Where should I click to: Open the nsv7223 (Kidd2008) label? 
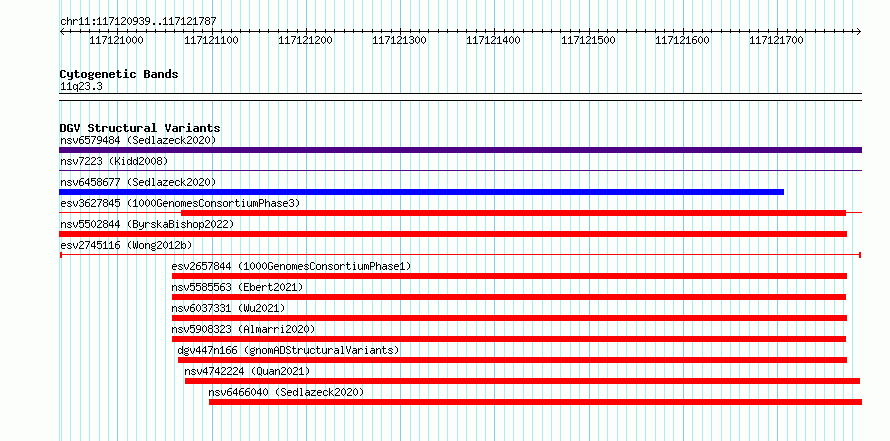[x=114, y=161]
